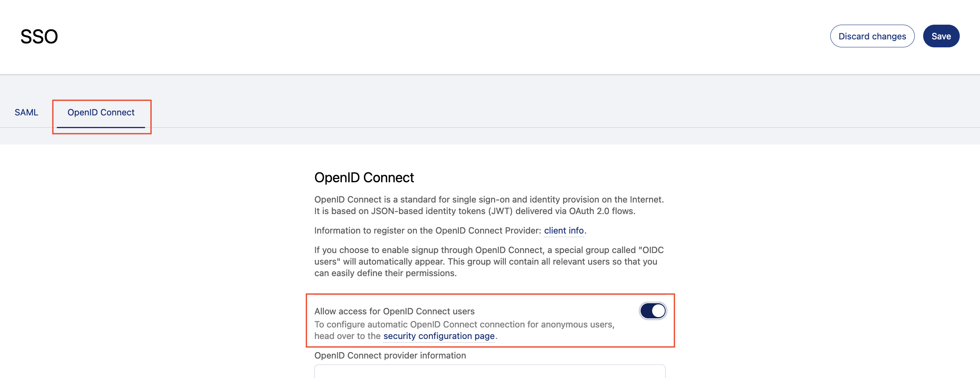Click the "can easily define their permissions" text
The height and width of the screenshot is (378, 980).
385,273
